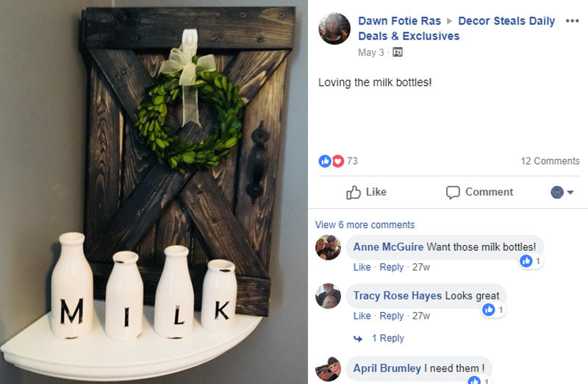
Task: Open the 12 Comments count link
Action: pyautogui.click(x=550, y=161)
